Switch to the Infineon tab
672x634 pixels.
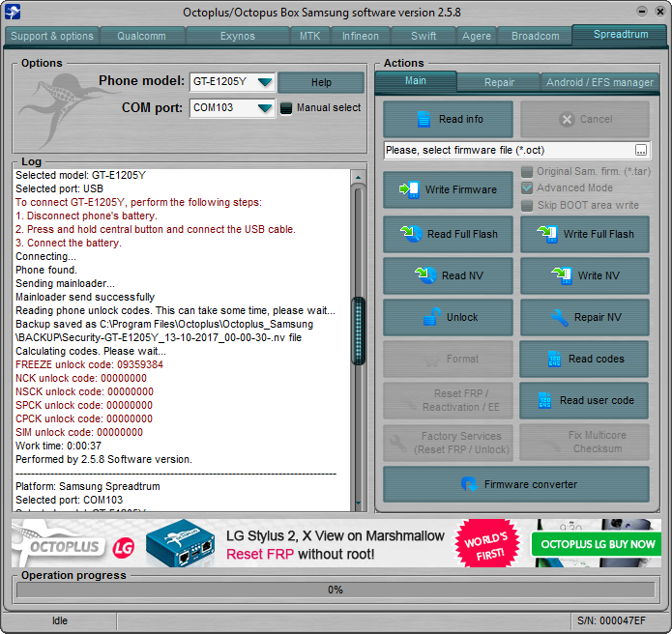[360, 36]
